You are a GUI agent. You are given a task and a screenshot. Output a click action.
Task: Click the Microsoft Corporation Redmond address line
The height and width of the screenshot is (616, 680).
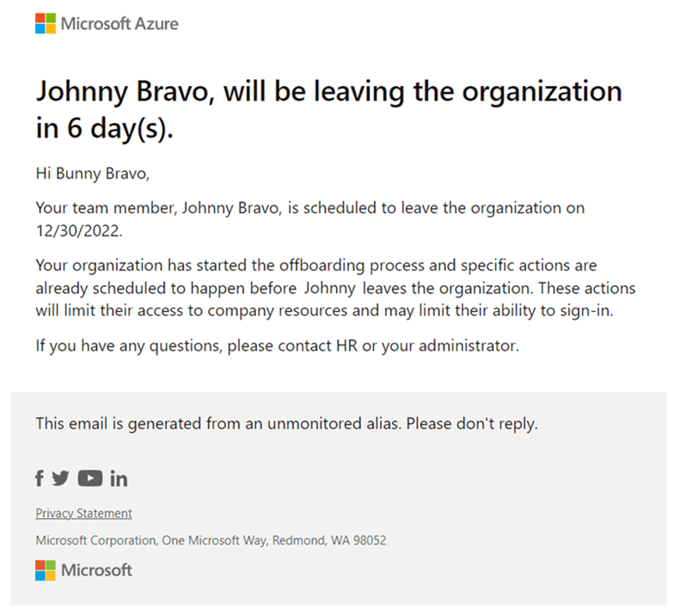pos(211,541)
